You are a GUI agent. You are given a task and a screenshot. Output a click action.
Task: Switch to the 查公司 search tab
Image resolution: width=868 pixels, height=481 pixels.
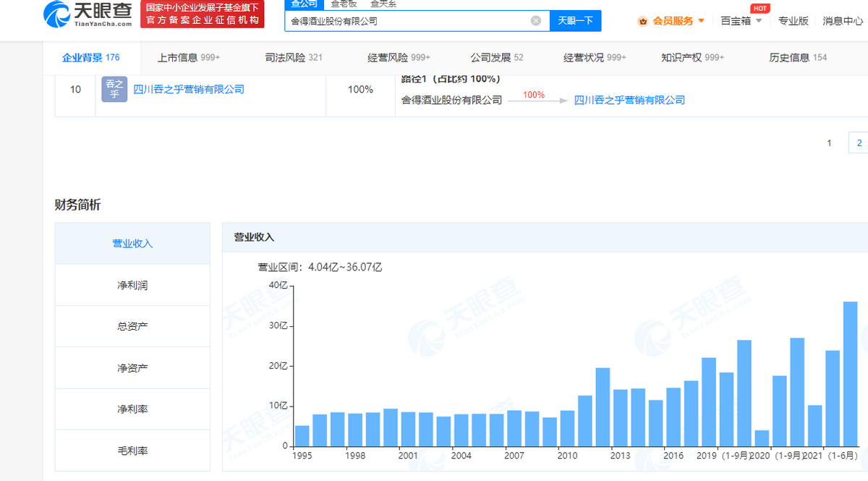click(x=304, y=4)
